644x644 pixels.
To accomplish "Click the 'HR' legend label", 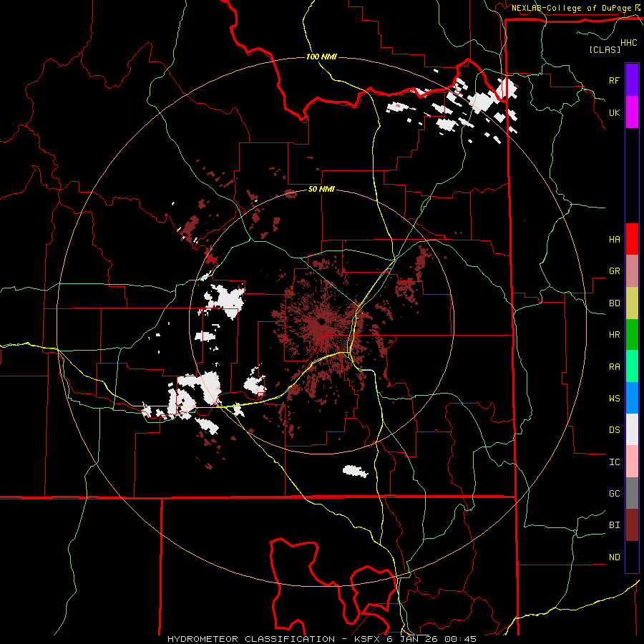I will pos(614,335).
